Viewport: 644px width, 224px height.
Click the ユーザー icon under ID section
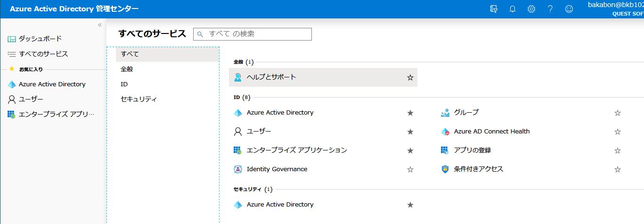(x=238, y=132)
